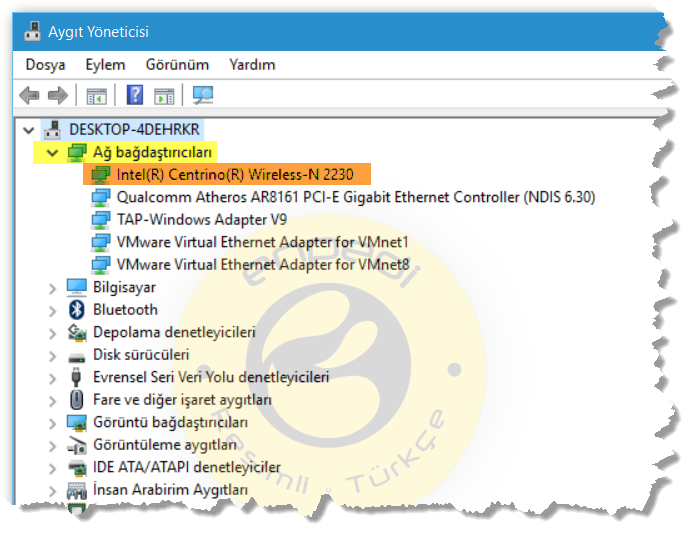Select Görüntüleme aygıtları label
The width and height of the screenshot is (696, 540).
coord(165,445)
